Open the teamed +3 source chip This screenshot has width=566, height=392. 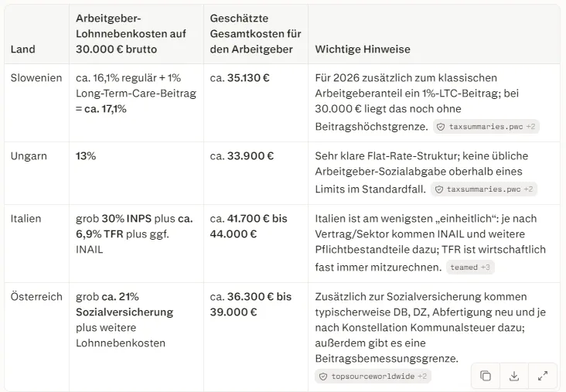click(470, 268)
